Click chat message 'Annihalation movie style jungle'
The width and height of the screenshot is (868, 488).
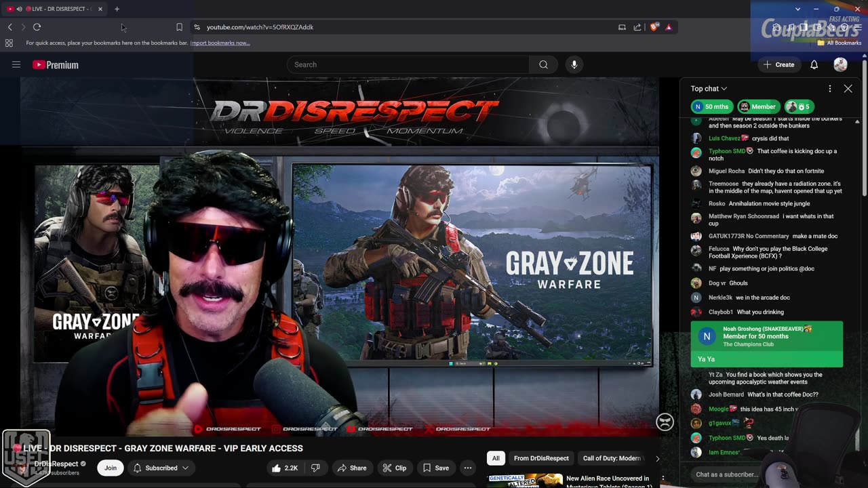click(769, 203)
